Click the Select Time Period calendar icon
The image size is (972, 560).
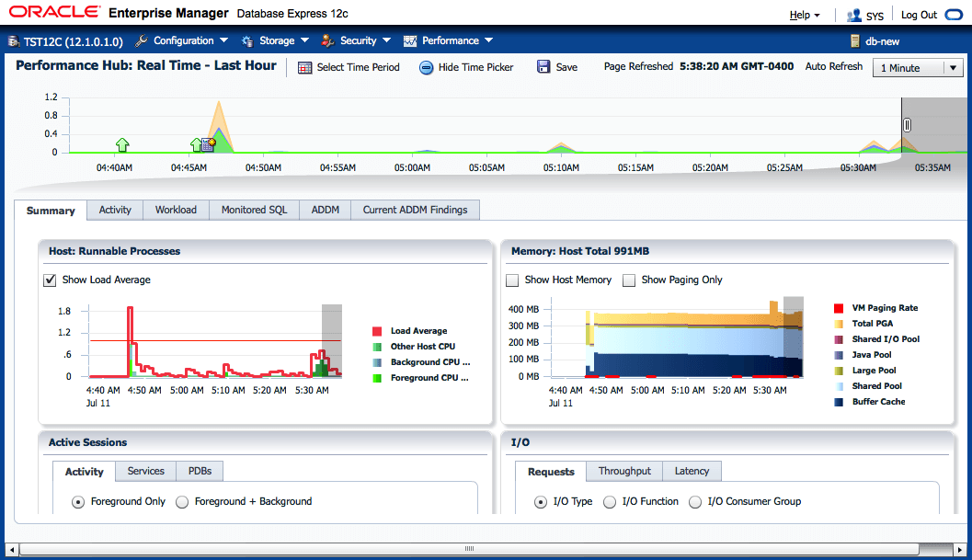pos(304,68)
